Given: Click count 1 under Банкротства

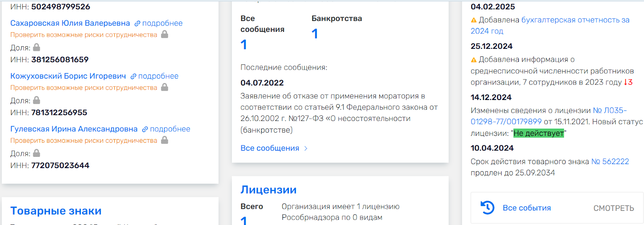Looking at the screenshot, I should tap(315, 33).
